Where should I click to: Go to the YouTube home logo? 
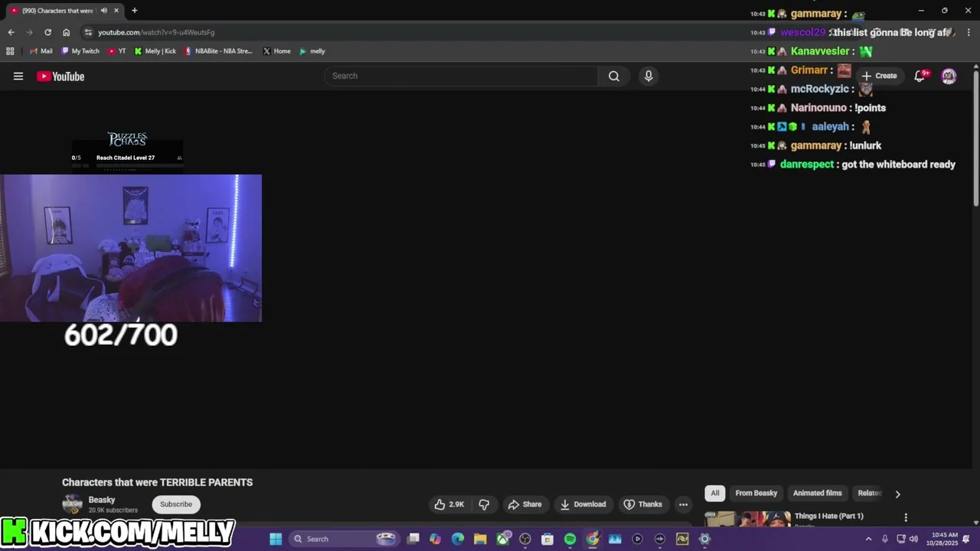pyautogui.click(x=60, y=76)
